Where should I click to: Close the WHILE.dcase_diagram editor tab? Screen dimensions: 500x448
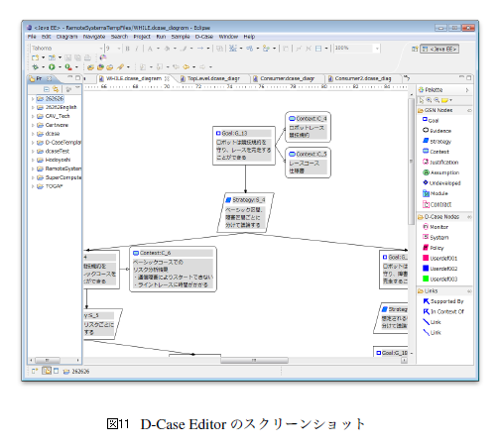click(167, 78)
